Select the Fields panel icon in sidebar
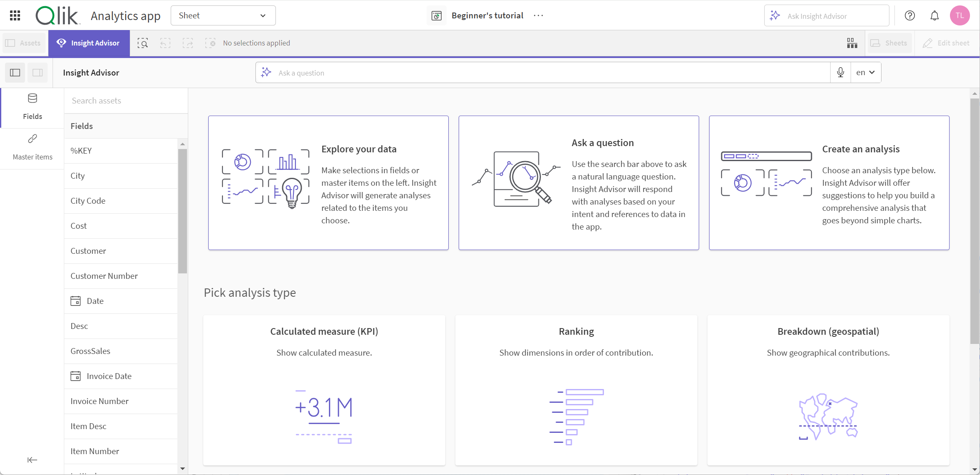The width and height of the screenshot is (980, 475). (31, 98)
